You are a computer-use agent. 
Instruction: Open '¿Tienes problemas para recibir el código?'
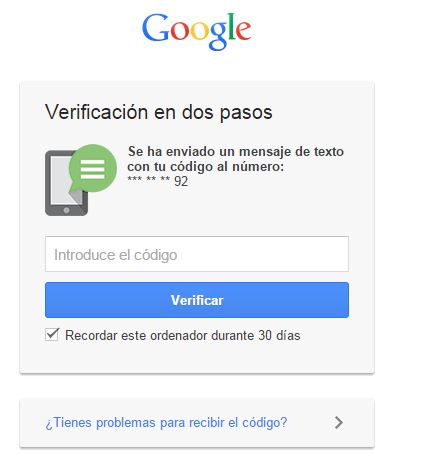(x=166, y=423)
